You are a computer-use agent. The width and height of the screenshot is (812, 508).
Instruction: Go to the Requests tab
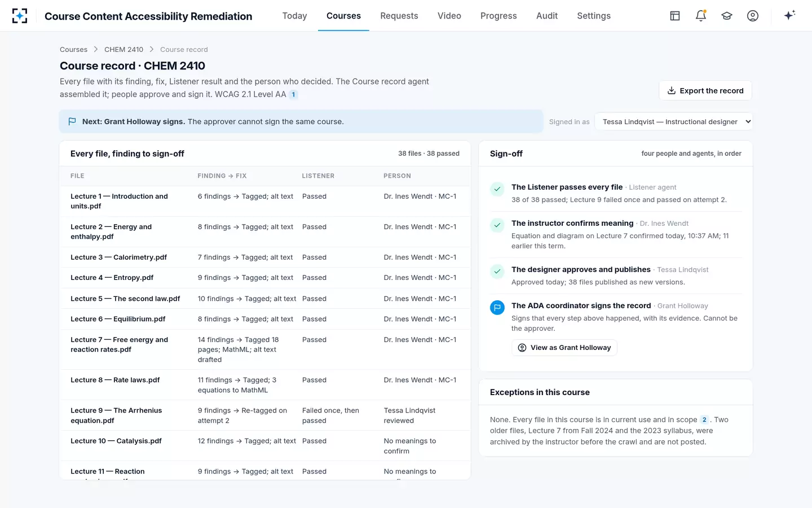point(399,16)
